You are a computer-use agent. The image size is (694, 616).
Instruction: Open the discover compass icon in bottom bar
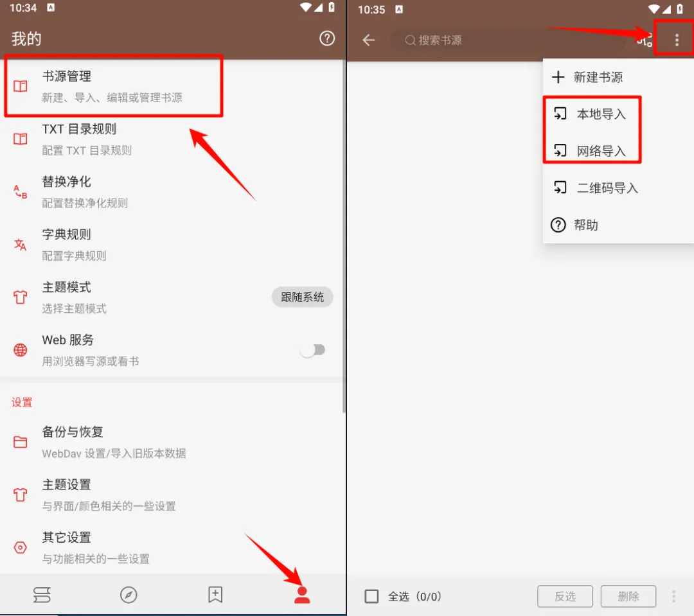click(129, 595)
